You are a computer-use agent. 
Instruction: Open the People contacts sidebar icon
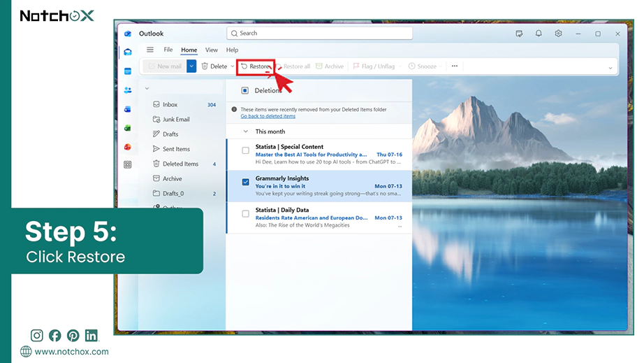(x=128, y=90)
